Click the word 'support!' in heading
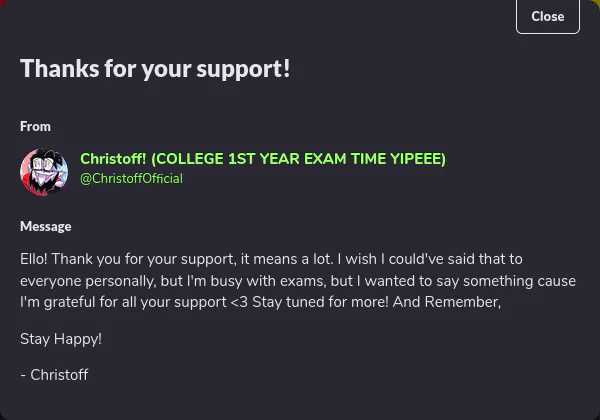The width and height of the screenshot is (600, 420). point(243,70)
